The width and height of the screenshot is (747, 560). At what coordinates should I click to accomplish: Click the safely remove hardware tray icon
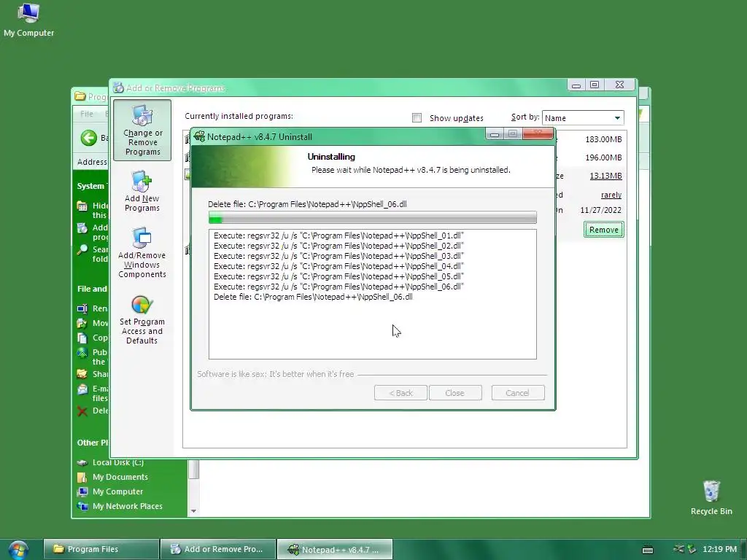click(692, 550)
